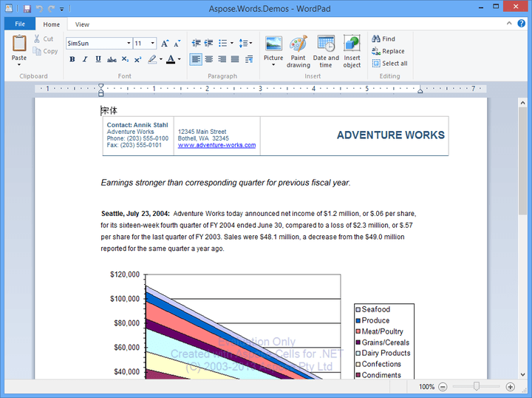Viewport: 532px width, 398px height.
Task: Insert a picture
Action: 273,44
